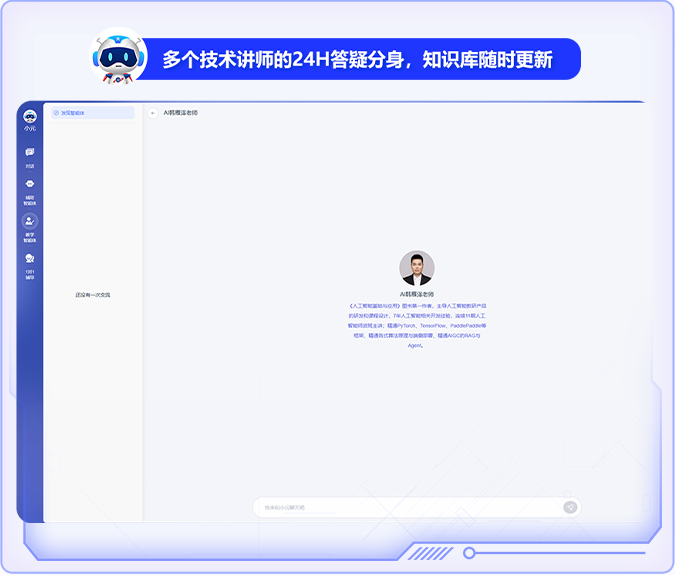The image size is (675, 575).
Task: Click the word Agent ending the bio
Action: (415, 345)
